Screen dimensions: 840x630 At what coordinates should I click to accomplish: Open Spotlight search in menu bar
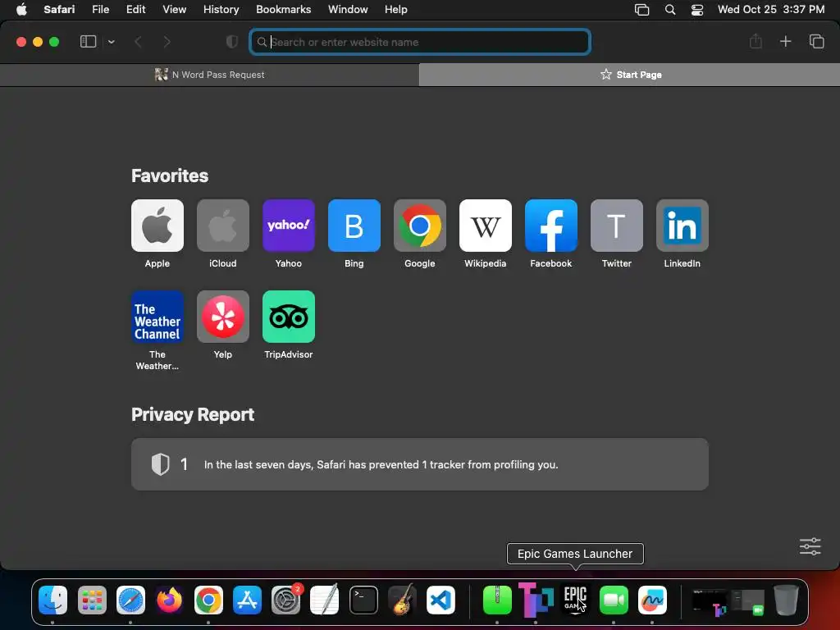(x=669, y=10)
